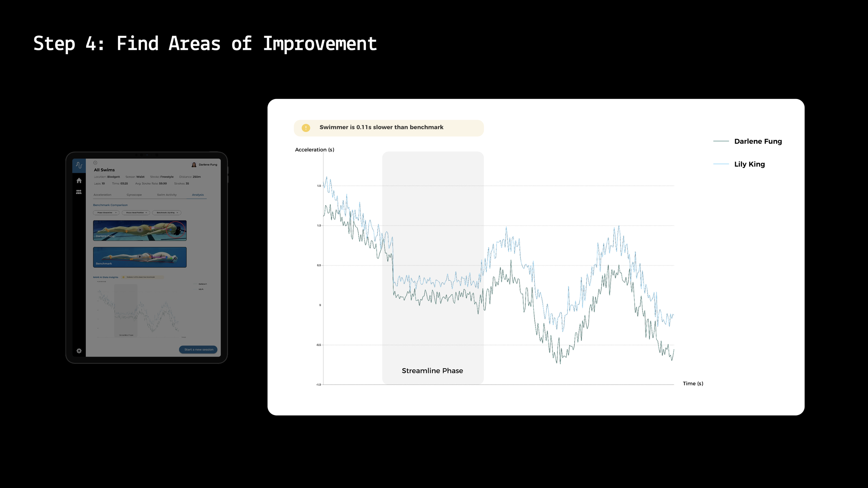Click the Lily King legend line swatch
Image resolution: width=868 pixels, height=488 pixels.
click(x=721, y=164)
